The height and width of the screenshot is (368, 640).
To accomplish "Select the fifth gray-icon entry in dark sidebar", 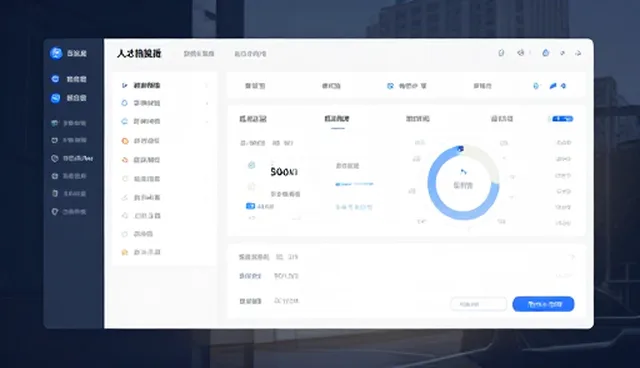I will click(69, 193).
